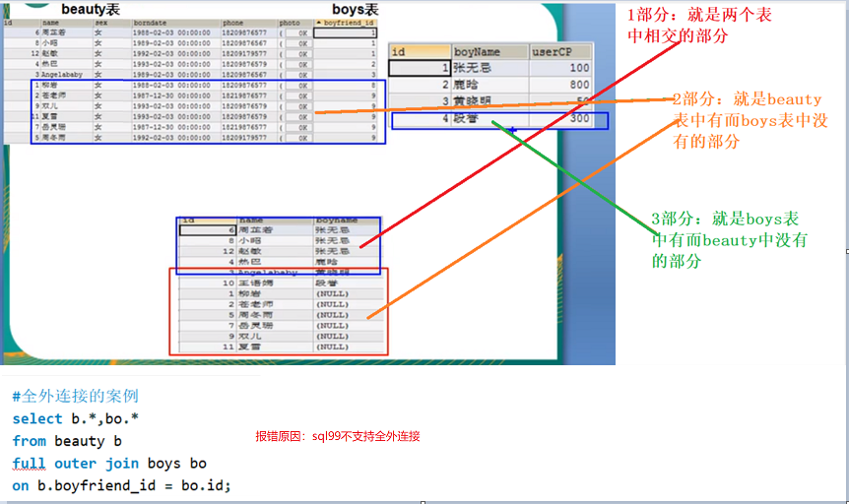Click the '岳灵珊' name cell in beauty table

53,127
